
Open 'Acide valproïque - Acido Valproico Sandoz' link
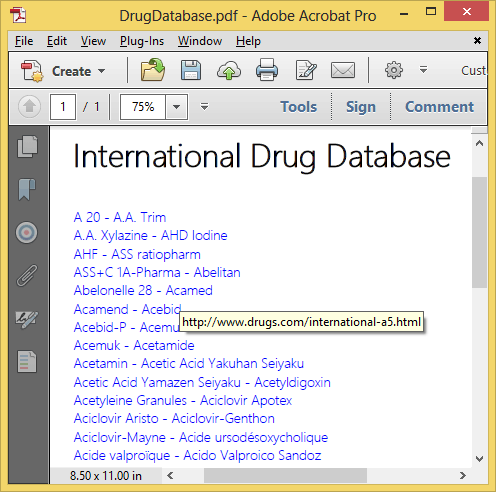(197, 455)
